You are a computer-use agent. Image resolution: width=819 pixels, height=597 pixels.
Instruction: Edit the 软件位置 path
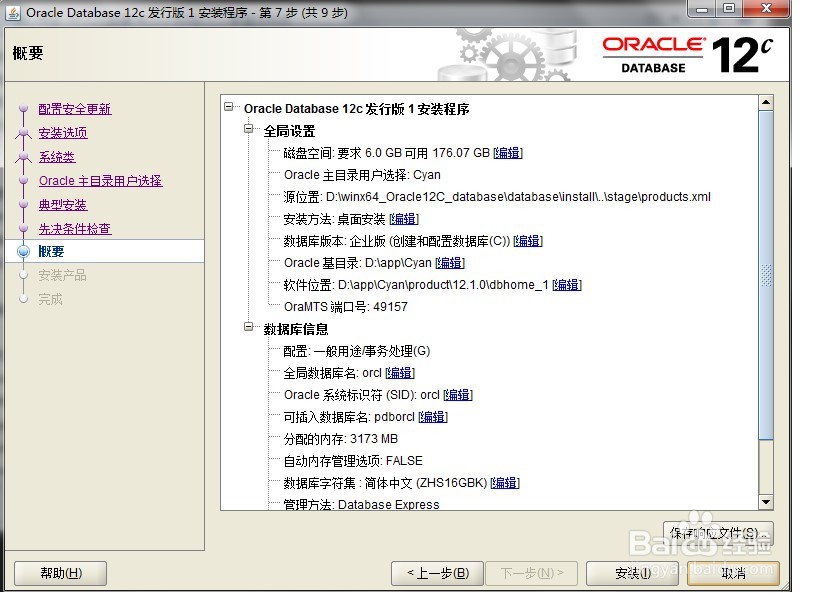point(567,285)
